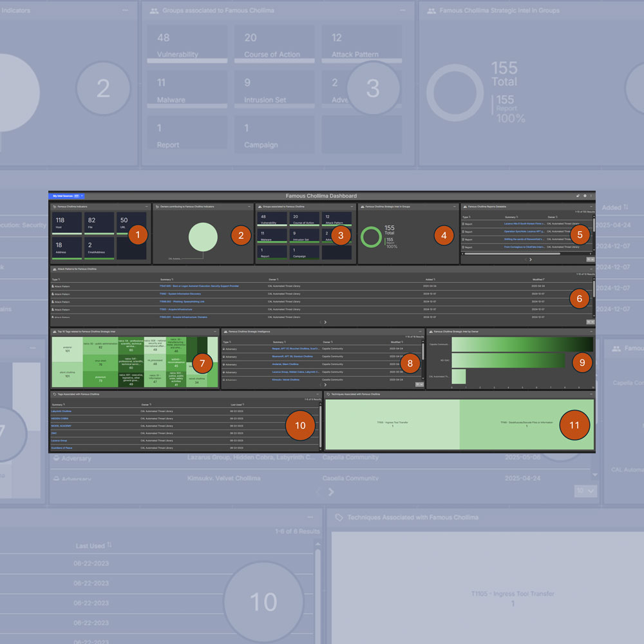644x644 pixels.
Task: Open the Andariel, Silent Chollima adversary link
Action: tap(285, 365)
